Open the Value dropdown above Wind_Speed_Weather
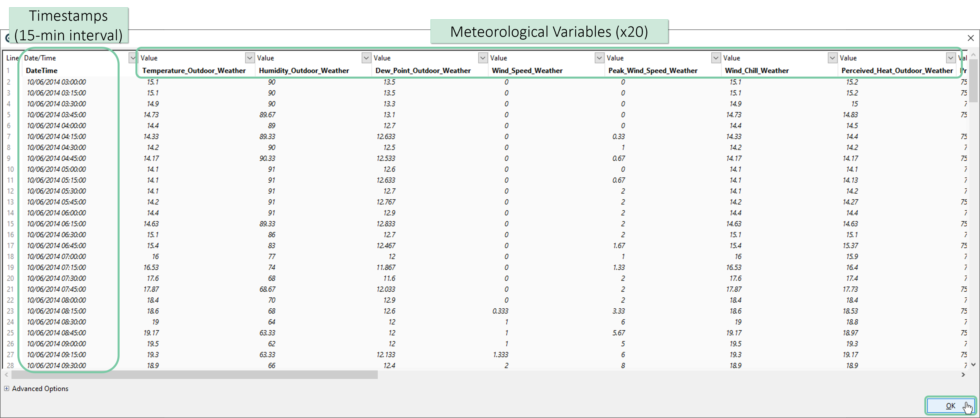Image resolution: width=980 pixels, height=418 pixels. tap(599, 58)
